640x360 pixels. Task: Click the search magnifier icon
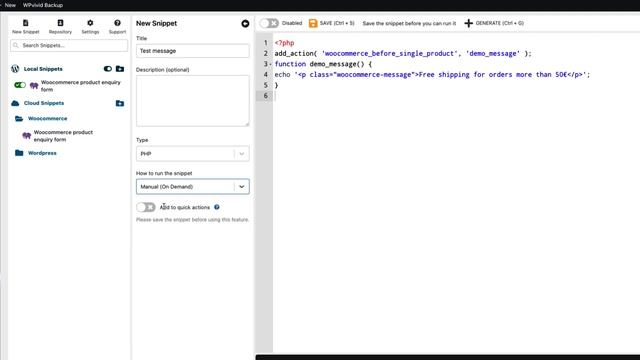pos(16,45)
